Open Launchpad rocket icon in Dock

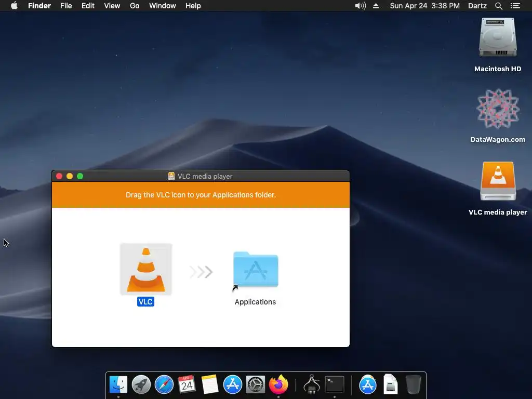point(141,384)
